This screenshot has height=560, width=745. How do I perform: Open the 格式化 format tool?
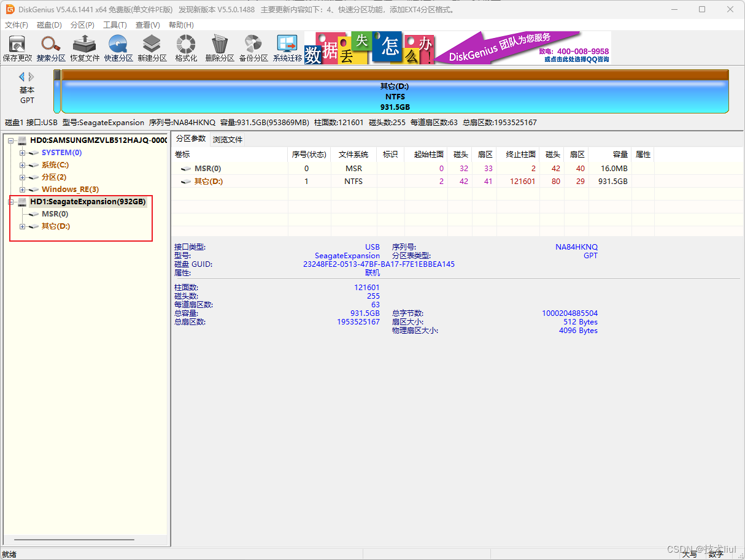[186, 48]
